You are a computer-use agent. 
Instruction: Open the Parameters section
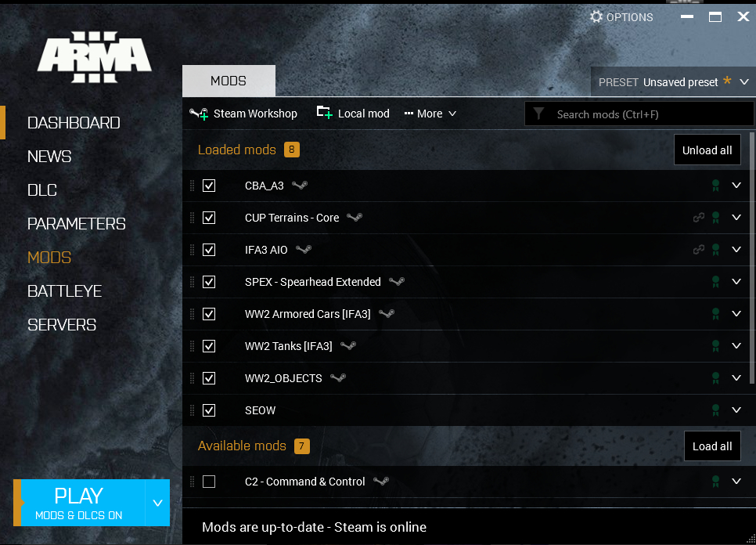coord(77,224)
